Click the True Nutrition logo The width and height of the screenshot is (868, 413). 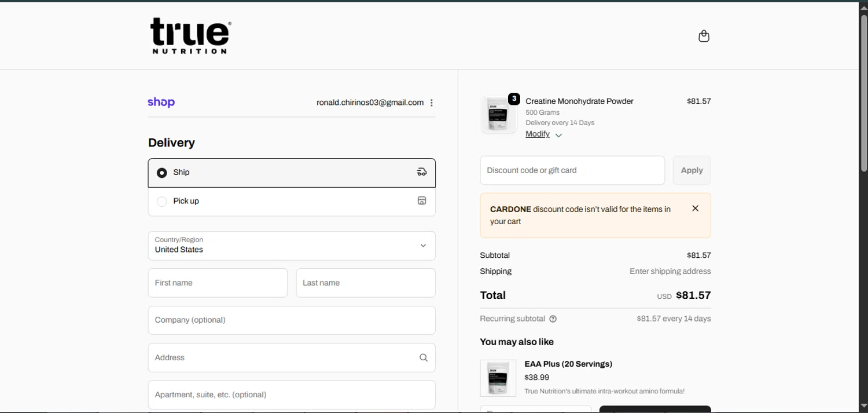[x=190, y=36]
